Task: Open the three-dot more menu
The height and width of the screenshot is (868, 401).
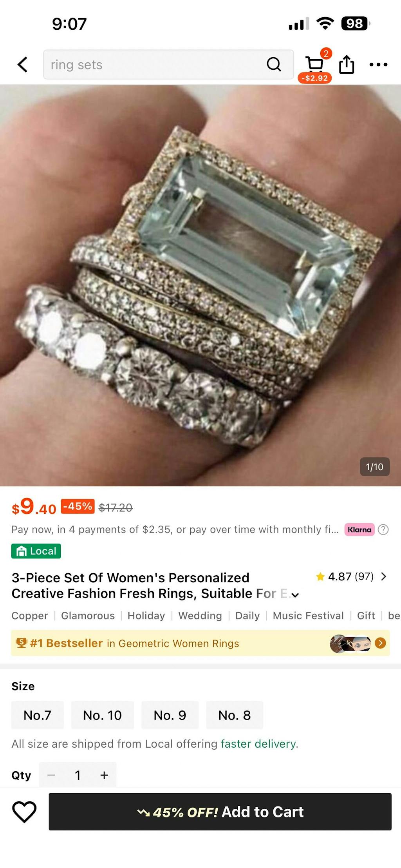Action: (378, 65)
